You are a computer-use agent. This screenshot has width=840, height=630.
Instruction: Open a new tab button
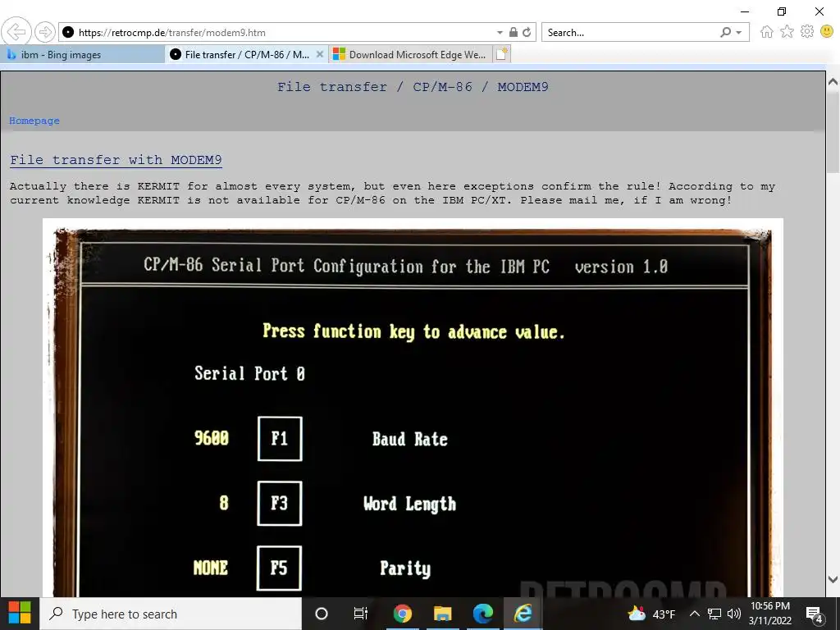point(501,54)
